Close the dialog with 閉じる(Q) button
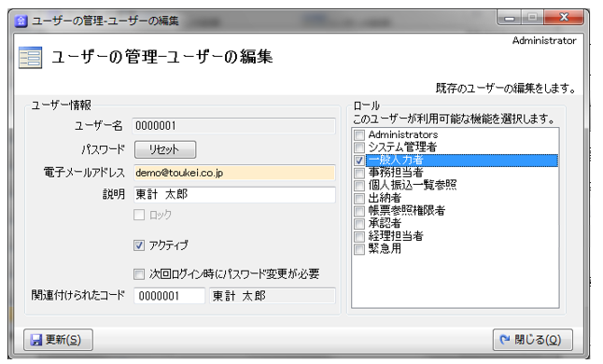This screenshot has width=603, height=364. click(x=533, y=340)
